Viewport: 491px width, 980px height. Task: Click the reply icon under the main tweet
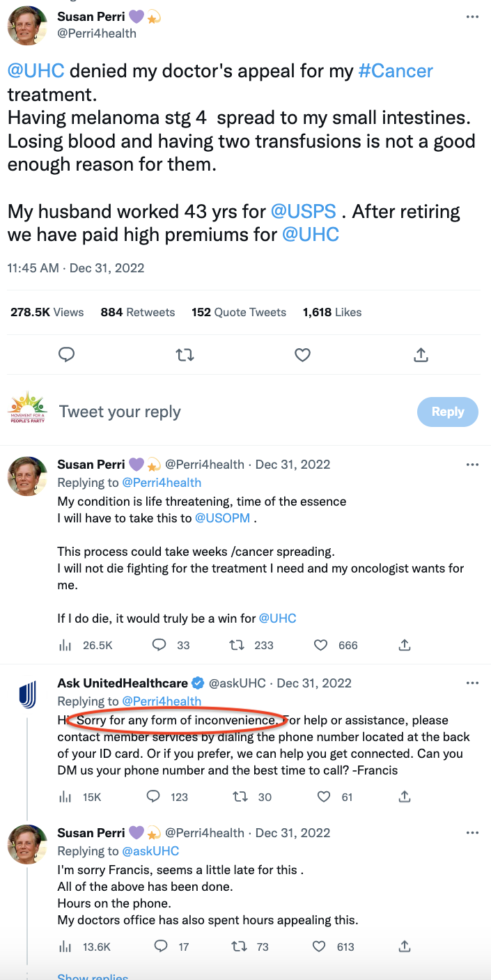click(x=66, y=355)
